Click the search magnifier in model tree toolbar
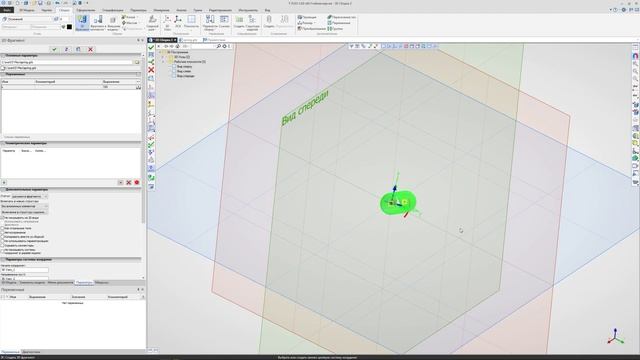The width and height of the screenshot is (640, 360). click(x=219, y=46)
